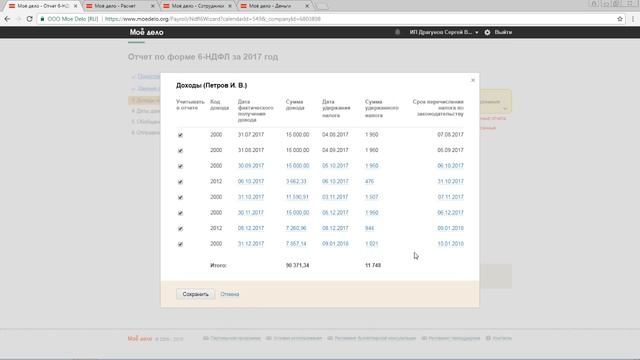Toggle checkbox for income dated 30.11.2017
This screenshot has height=360, width=640.
[180, 213]
